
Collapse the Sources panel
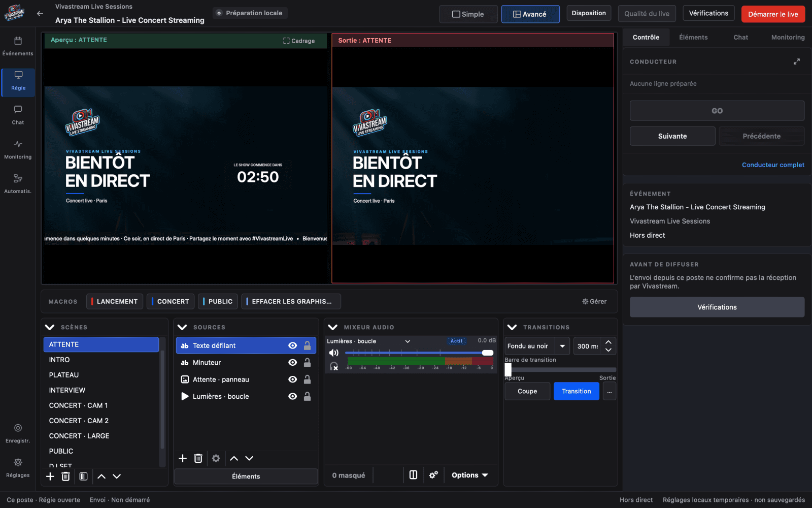click(183, 327)
